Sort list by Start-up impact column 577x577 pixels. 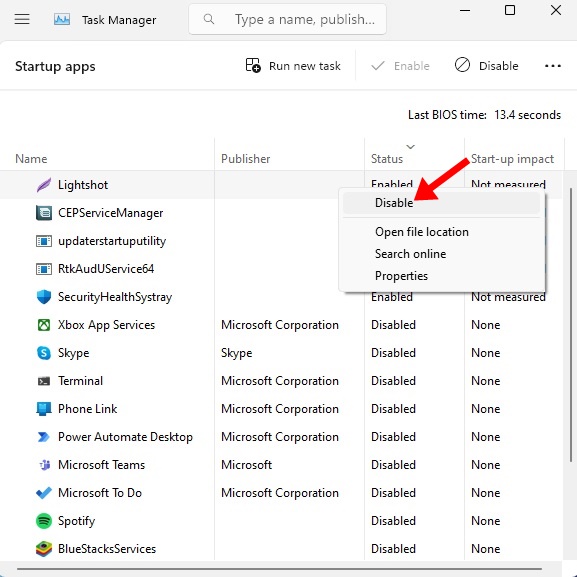[x=512, y=159]
